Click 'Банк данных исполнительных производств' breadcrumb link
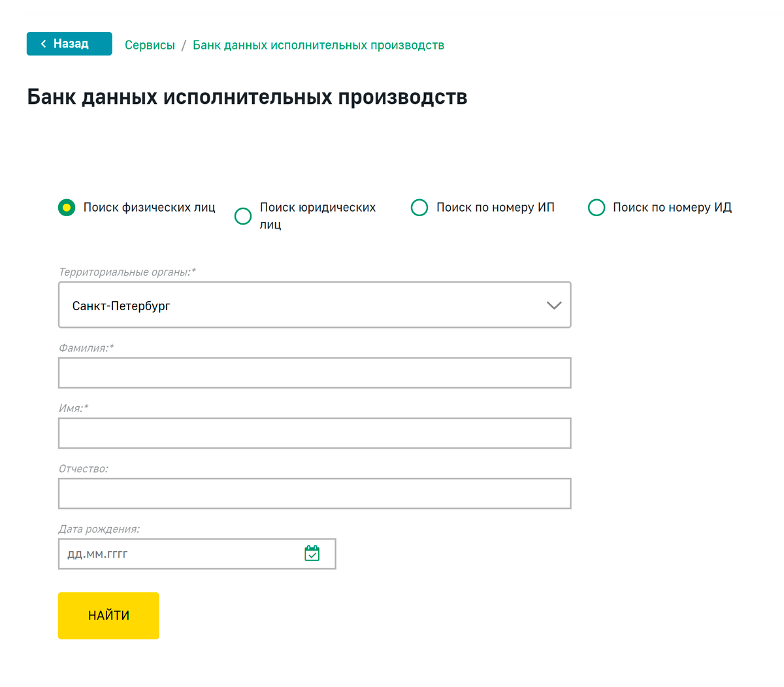 pyautogui.click(x=318, y=45)
